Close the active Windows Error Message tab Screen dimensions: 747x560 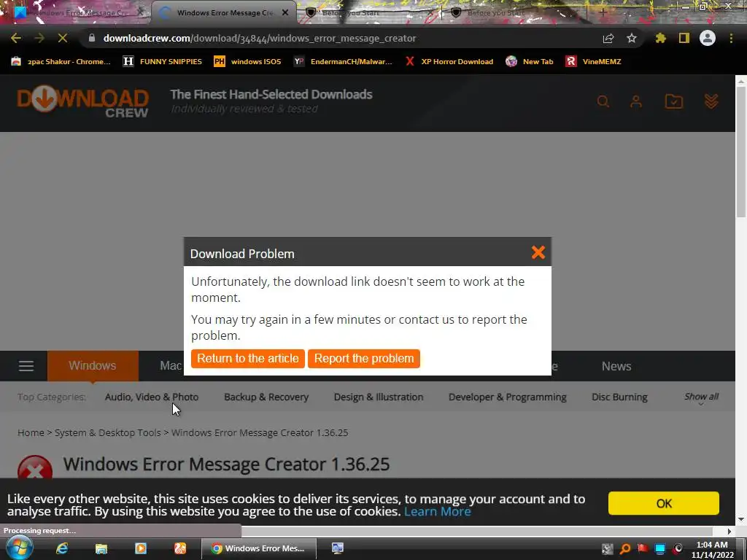(x=285, y=12)
